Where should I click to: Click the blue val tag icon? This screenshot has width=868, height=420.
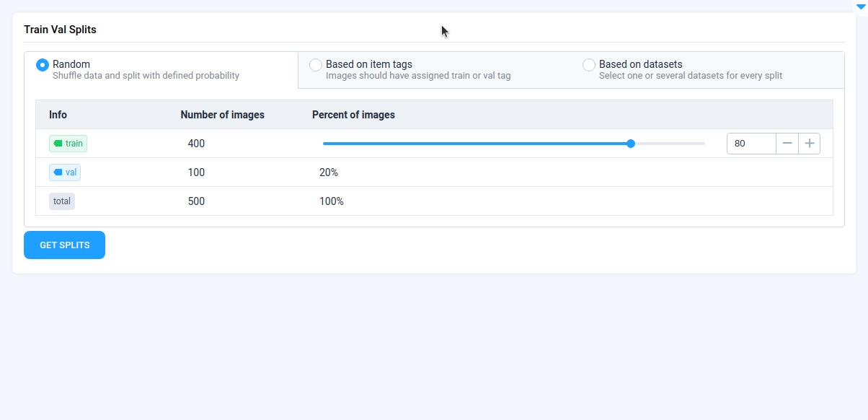click(x=58, y=172)
